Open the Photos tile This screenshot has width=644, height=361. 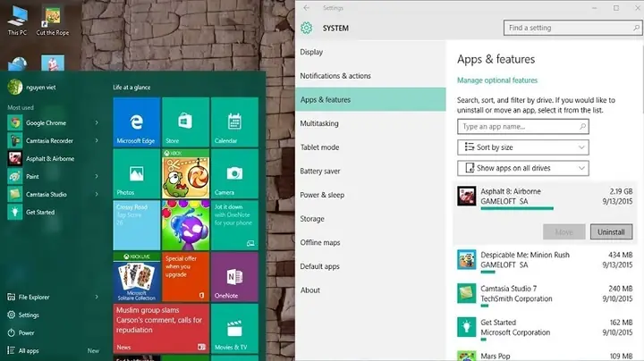[136, 173]
